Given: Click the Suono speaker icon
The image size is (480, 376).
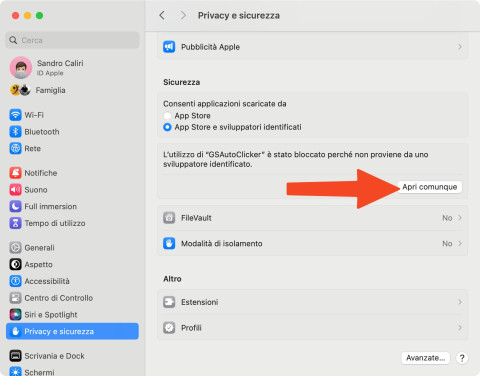Looking at the screenshot, I should pyautogui.click(x=15, y=190).
